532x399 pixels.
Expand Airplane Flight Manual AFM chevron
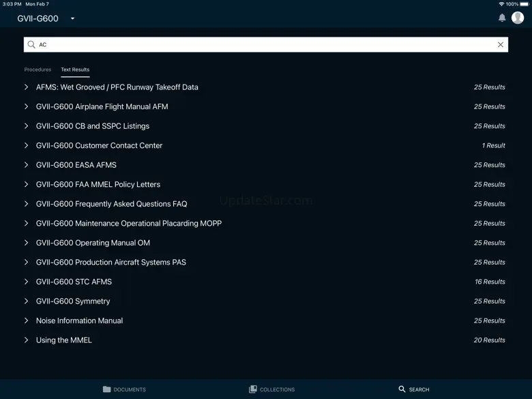tap(26, 106)
